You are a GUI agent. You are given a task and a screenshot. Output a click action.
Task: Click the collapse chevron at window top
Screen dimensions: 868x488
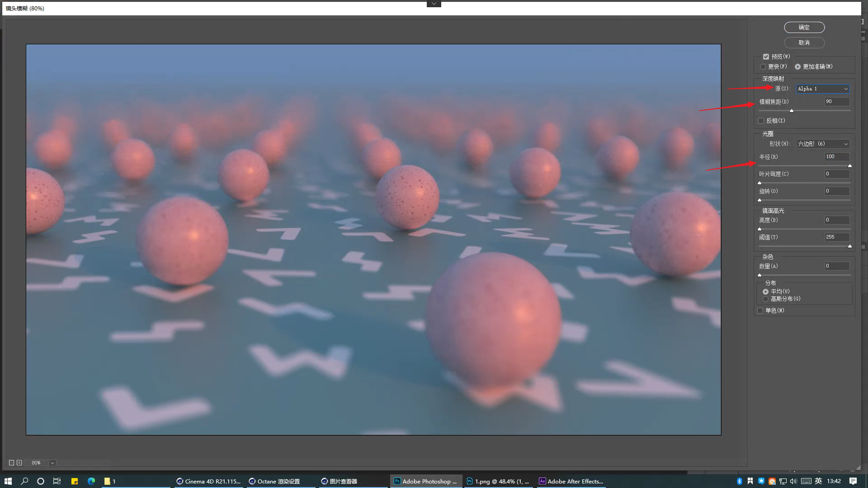coord(434,4)
